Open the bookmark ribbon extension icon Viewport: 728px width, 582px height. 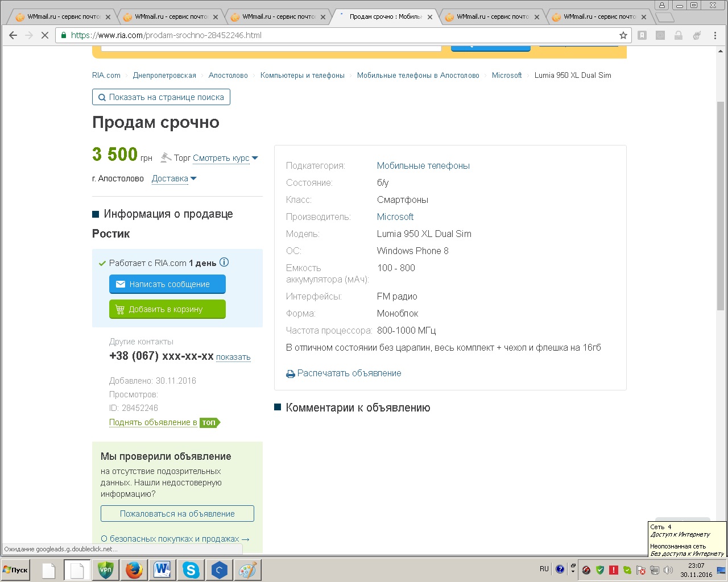(x=642, y=35)
